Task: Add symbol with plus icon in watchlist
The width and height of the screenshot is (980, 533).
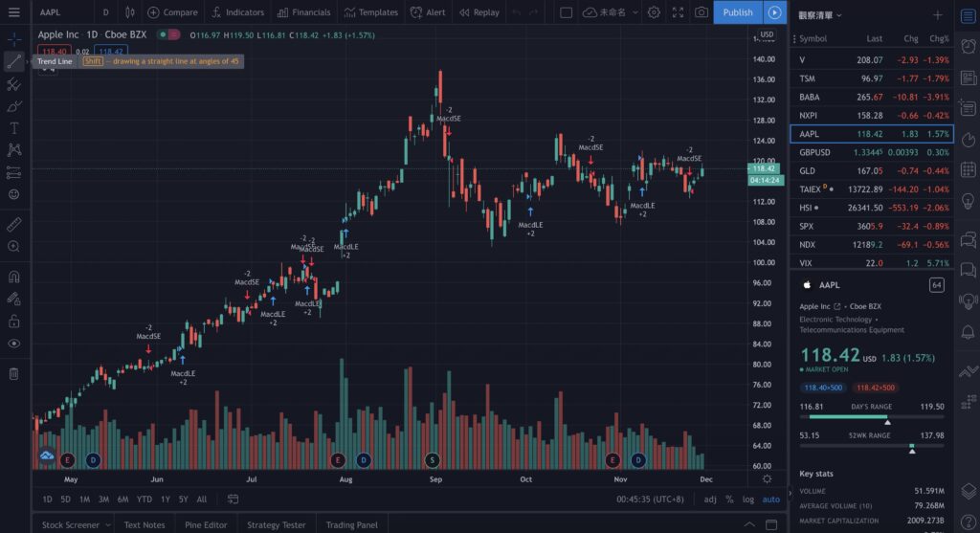Action: [x=937, y=15]
